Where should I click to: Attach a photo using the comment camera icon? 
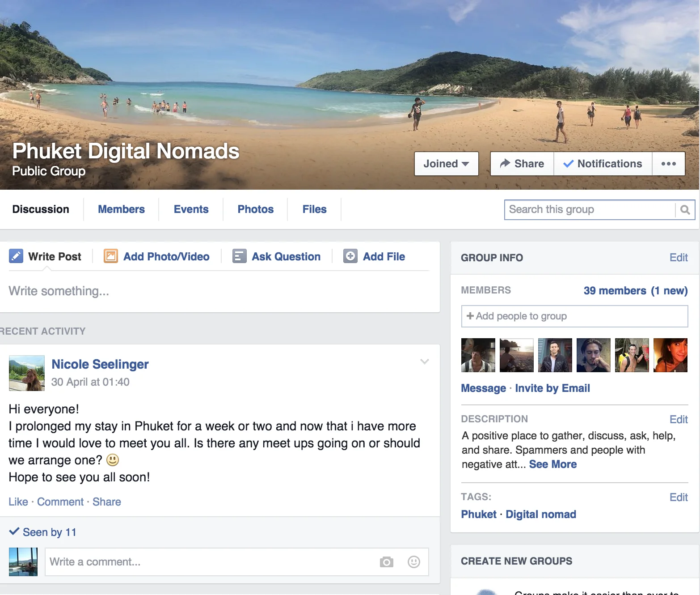point(387,562)
